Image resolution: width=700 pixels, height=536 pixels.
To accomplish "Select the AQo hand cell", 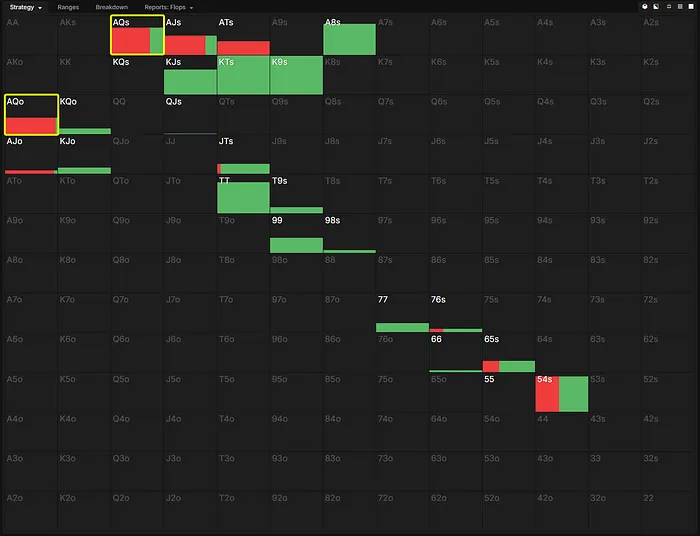I will [x=32, y=115].
